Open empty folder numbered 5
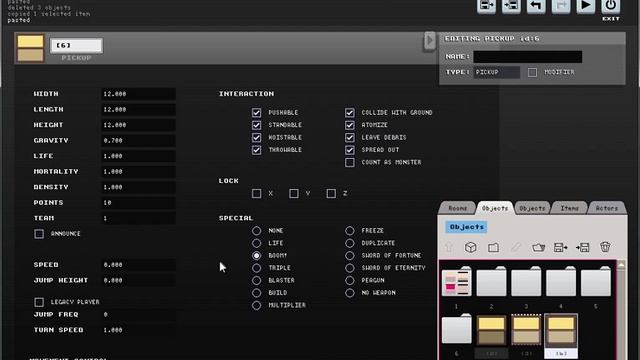Screen dimensions: 640x360 pos(596,282)
